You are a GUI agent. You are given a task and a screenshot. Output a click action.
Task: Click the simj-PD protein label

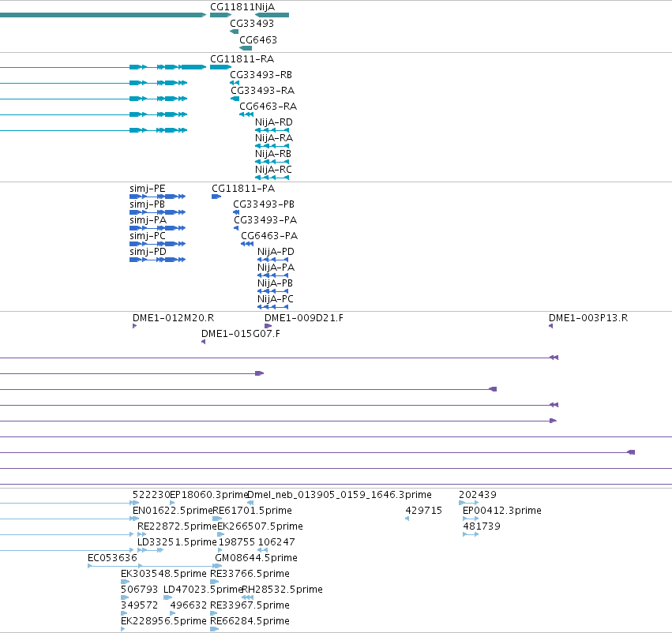[148, 252]
